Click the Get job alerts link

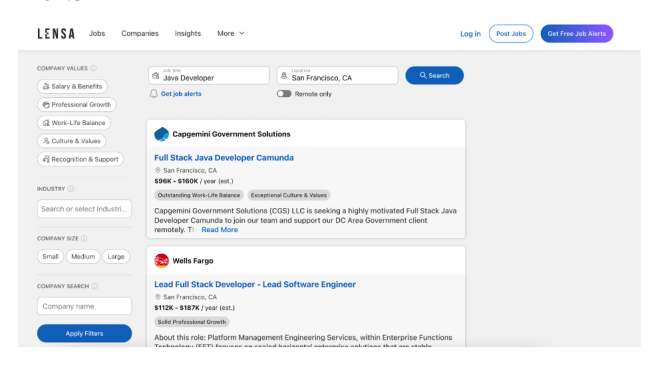click(181, 94)
